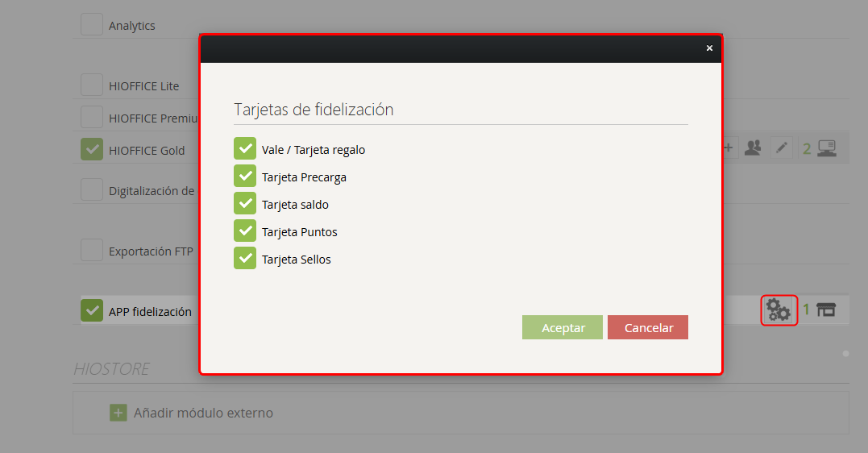This screenshot has width=868, height=453.
Task: Toggle the HIOFFICE Gold checkbox
Action: click(92, 149)
